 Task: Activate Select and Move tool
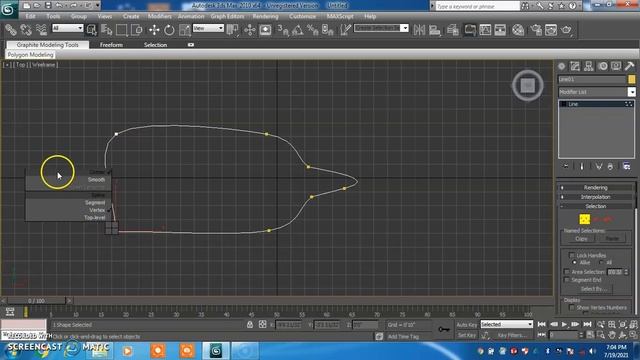click(154, 30)
